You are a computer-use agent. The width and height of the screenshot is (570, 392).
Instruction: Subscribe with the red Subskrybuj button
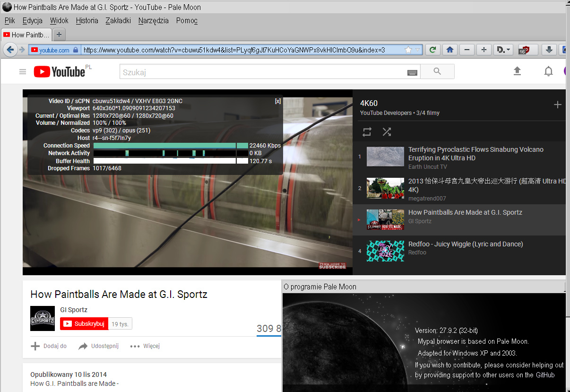84,324
